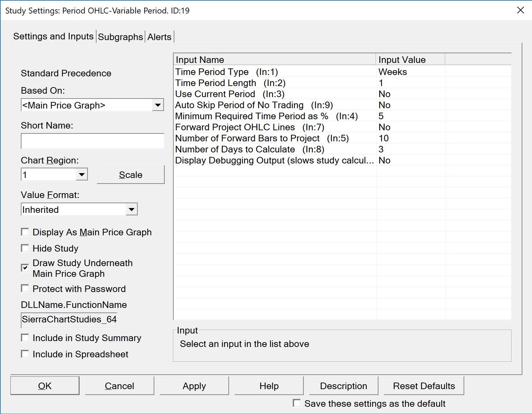Click Reset Defaults button

pyautogui.click(x=424, y=386)
